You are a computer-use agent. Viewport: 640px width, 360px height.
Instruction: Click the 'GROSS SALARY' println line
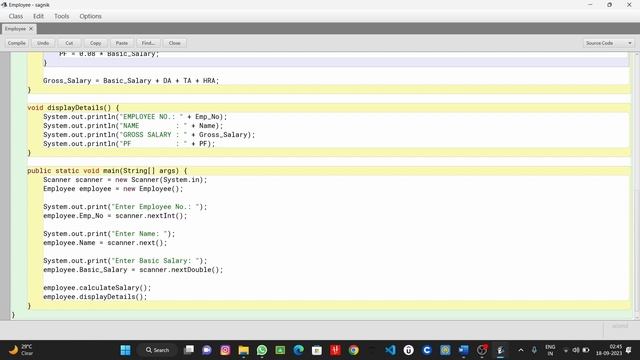[x=149, y=135]
